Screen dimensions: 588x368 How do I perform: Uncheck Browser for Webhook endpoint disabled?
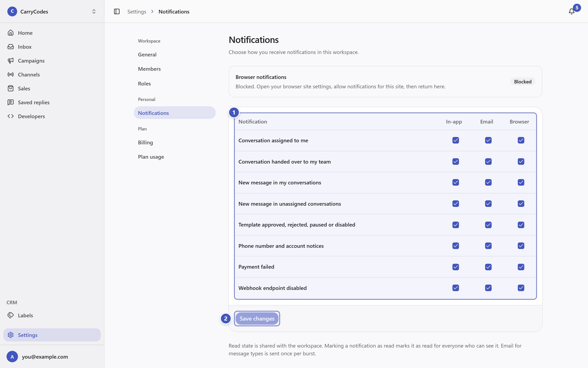521,288
